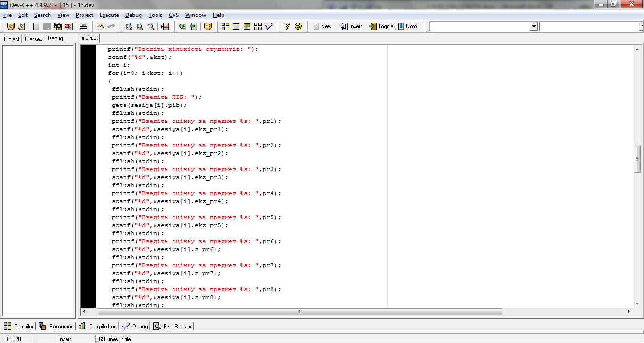Open the Find Results tab at the bottom
The width and height of the screenshot is (644, 343).
point(172,326)
